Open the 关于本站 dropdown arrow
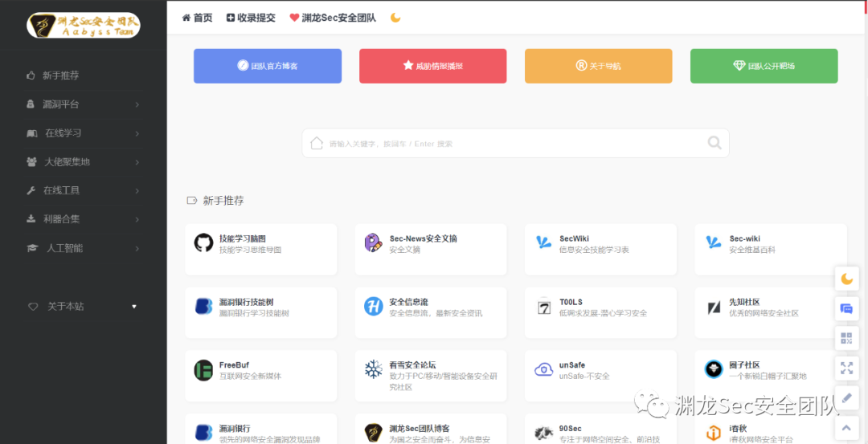 pyautogui.click(x=134, y=307)
